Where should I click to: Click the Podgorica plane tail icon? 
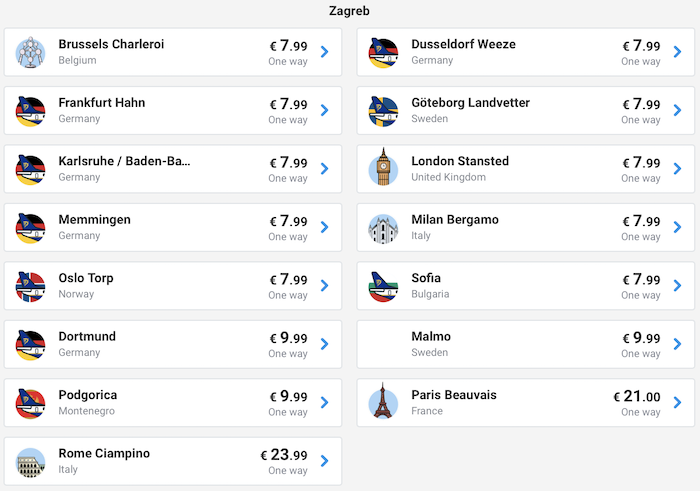31,402
